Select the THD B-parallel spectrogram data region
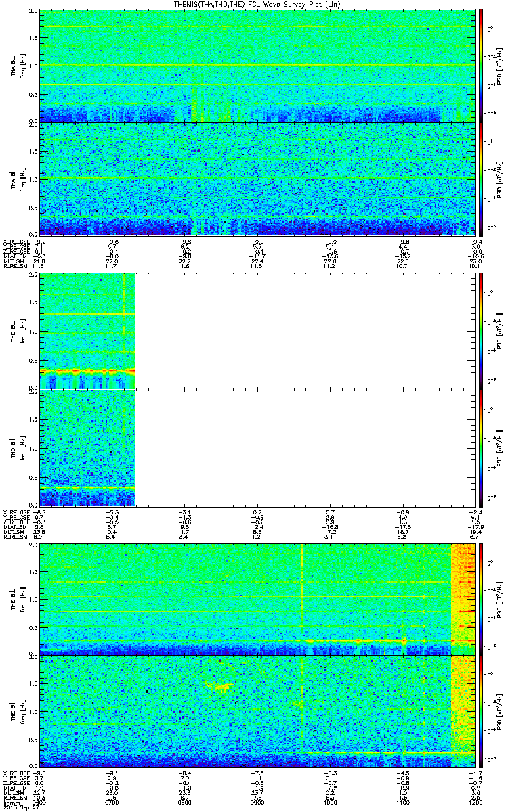Screen dimensions: 508x812 click(87, 447)
